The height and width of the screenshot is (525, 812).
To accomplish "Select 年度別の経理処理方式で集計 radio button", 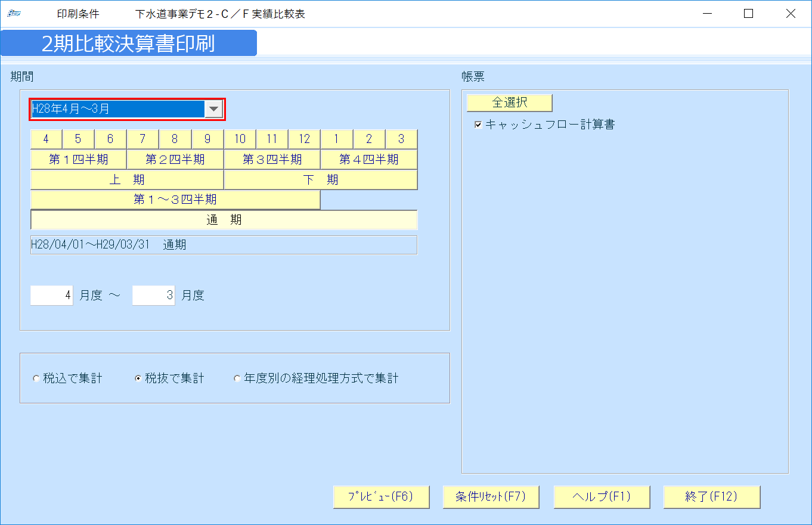I will pyautogui.click(x=237, y=378).
